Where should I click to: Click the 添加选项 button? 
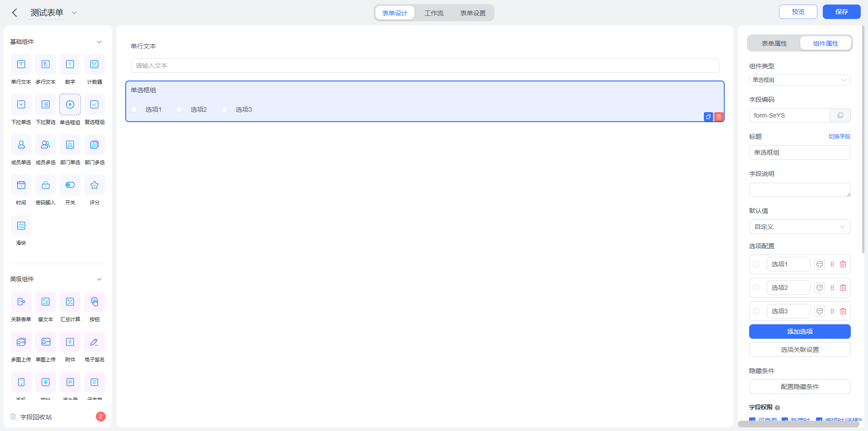800,332
